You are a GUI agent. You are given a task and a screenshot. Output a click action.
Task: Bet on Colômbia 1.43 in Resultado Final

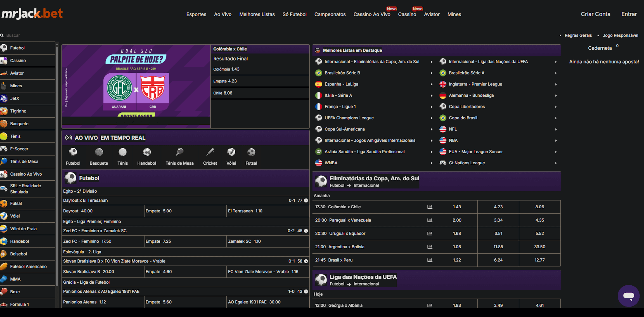[x=260, y=69]
